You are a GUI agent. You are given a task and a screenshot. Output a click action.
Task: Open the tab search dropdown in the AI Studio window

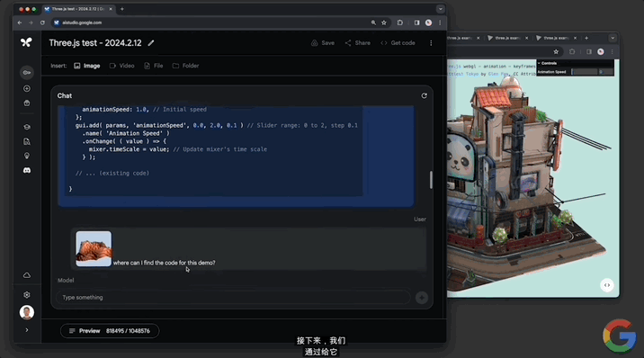click(441, 9)
